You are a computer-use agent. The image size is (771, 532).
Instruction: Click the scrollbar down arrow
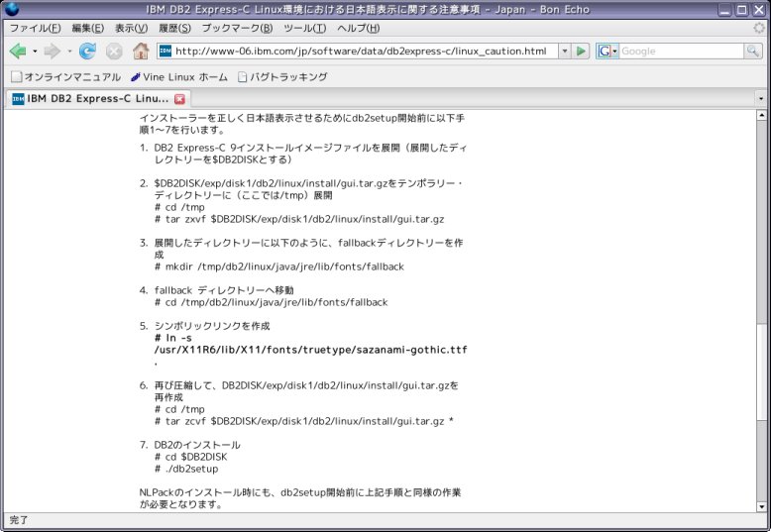(761, 506)
